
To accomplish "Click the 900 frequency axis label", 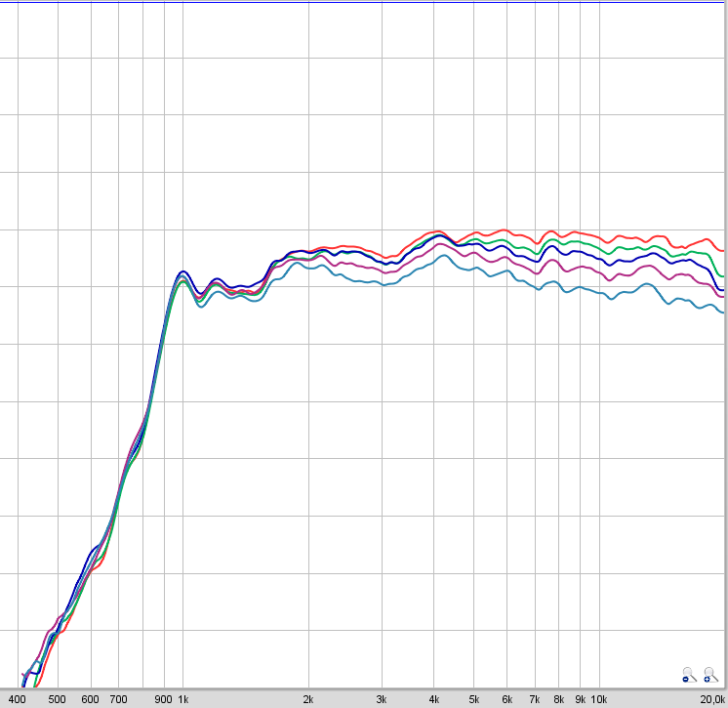I will (163, 699).
